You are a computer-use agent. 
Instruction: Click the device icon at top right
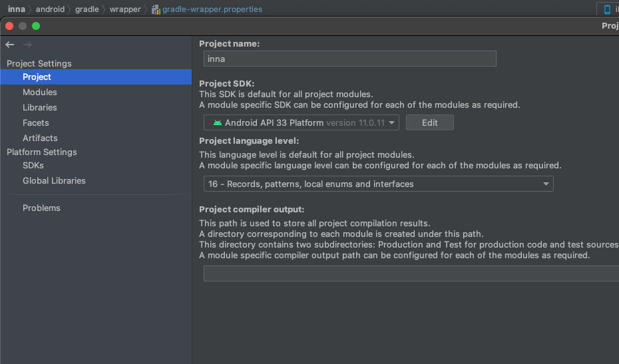(x=607, y=9)
